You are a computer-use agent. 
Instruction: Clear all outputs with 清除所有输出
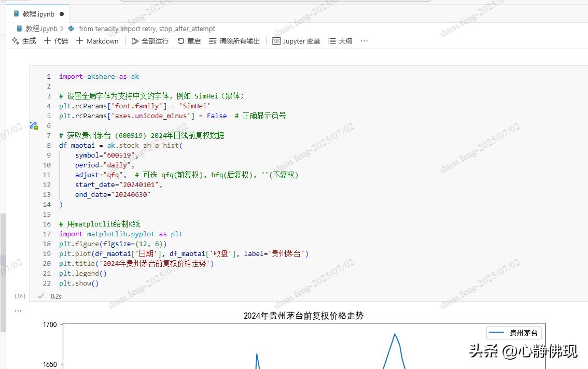(234, 41)
